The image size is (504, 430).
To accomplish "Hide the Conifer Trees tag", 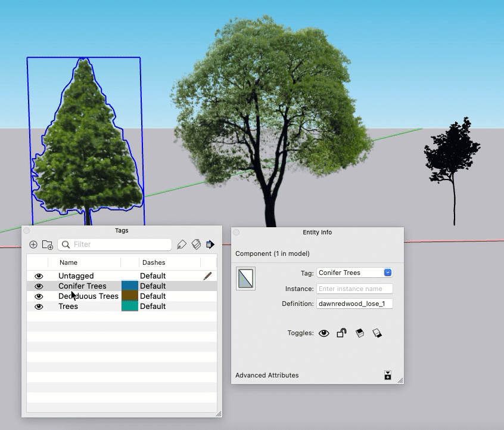I will pos(39,286).
